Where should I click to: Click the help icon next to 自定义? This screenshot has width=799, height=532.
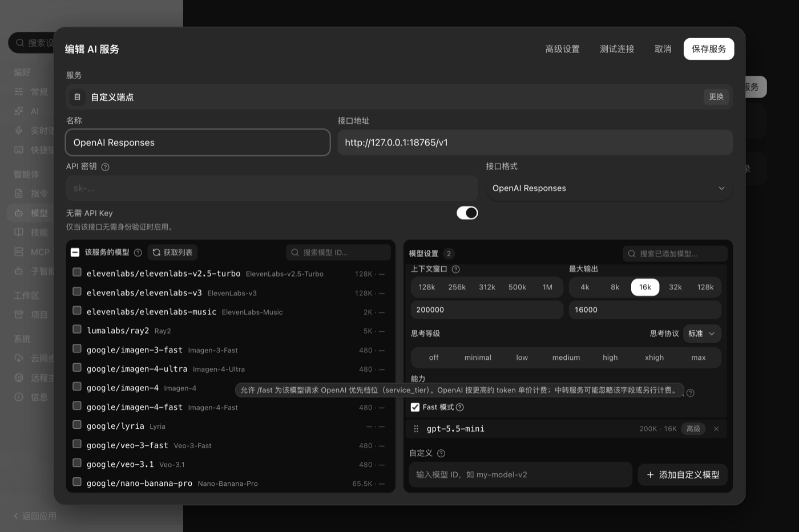point(441,453)
